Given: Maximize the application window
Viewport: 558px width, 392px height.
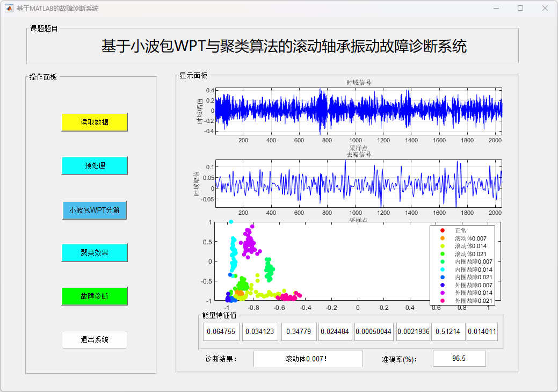Looking at the screenshot, I should [x=520, y=9].
